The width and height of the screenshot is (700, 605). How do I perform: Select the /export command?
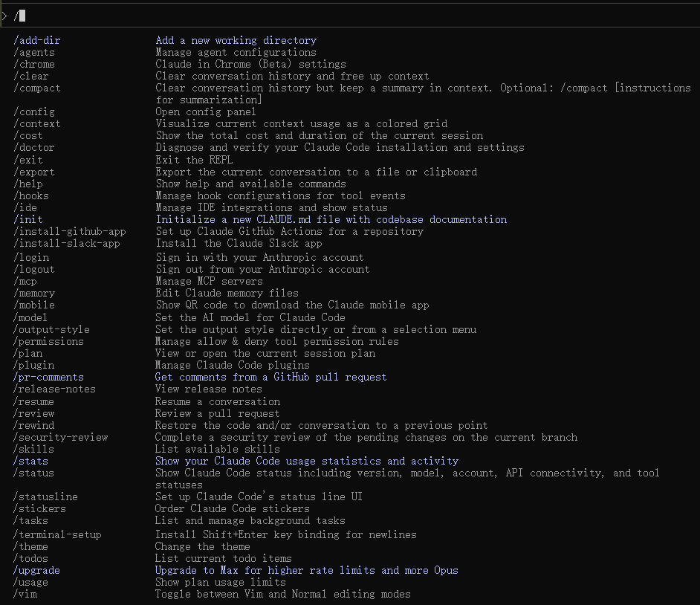click(34, 172)
